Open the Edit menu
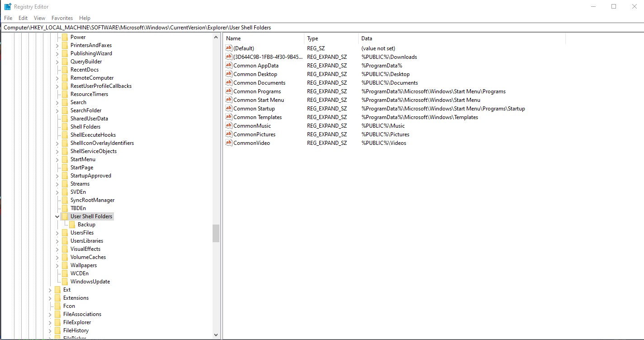644x340 pixels. [x=23, y=18]
